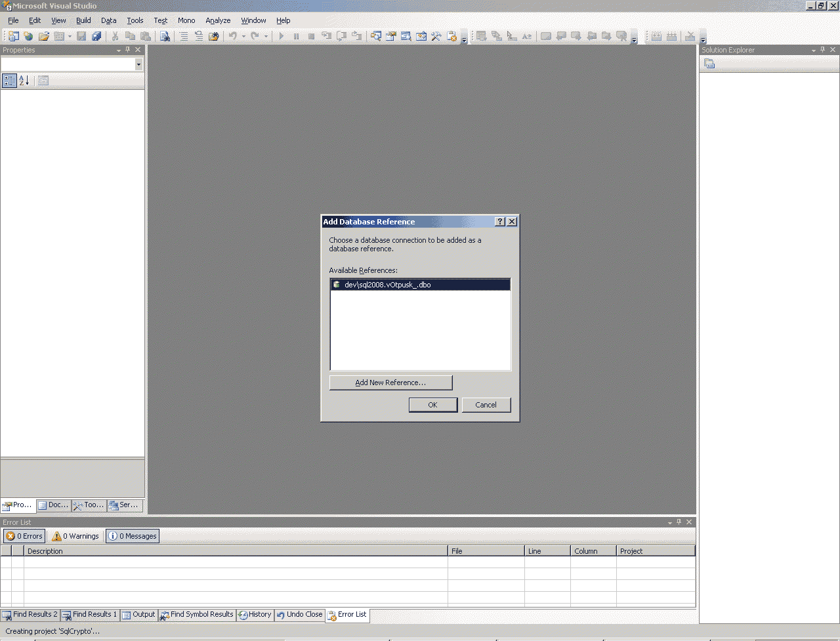This screenshot has height=641, width=840.
Task: Click the Break All pause icon
Action: 297,37
